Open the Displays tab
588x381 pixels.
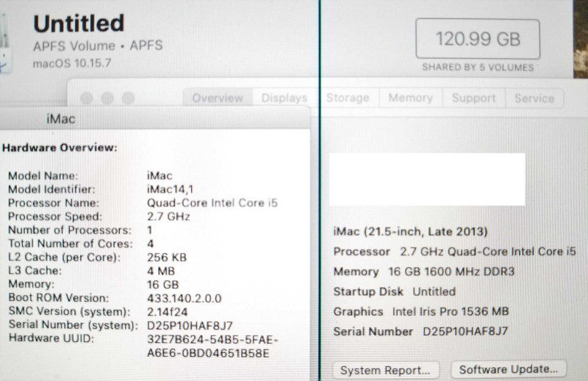click(x=284, y=98)
